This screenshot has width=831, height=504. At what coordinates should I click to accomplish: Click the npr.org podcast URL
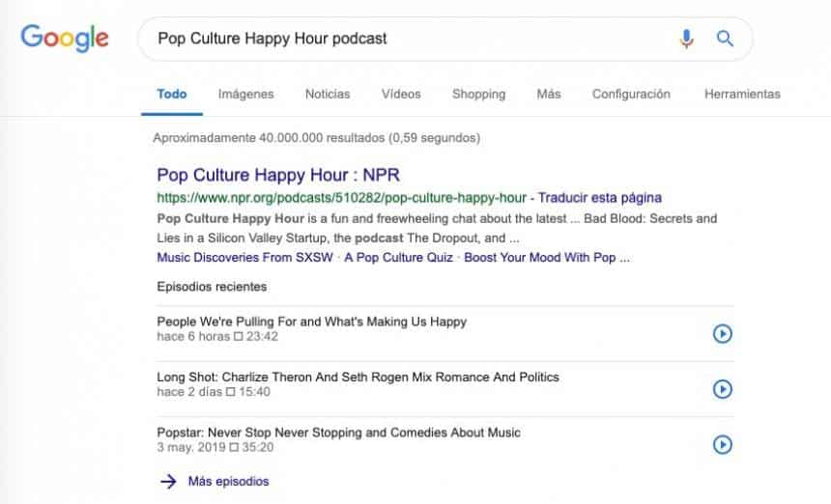(x=341, y=198)
